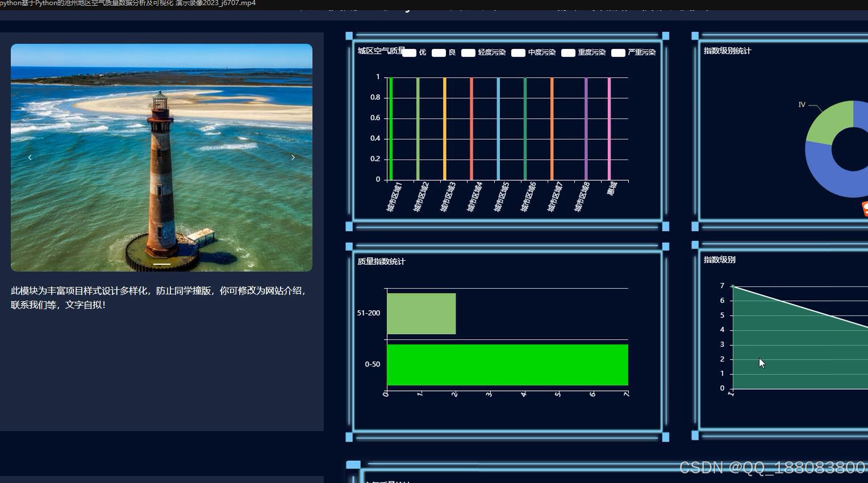
Task: Hide the 轻度污染 series via its legend swatch
Action: coord(468,52)
